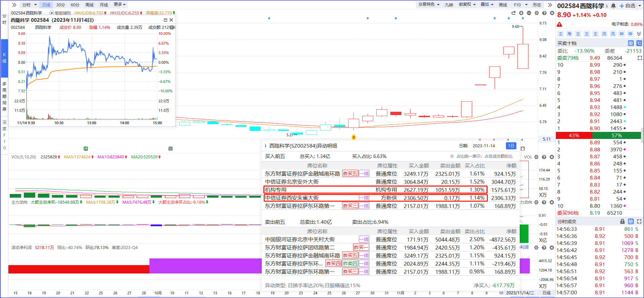Open the F10 dropdown arrow
Image resolution: width=644 pixels, height=298 pixels.
coord(526,5)
